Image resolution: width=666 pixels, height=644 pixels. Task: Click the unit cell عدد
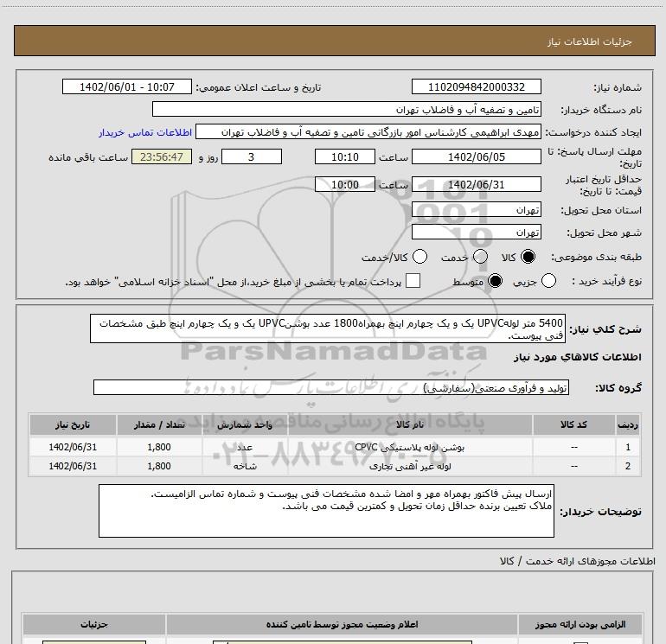click(x=245, y=447)
